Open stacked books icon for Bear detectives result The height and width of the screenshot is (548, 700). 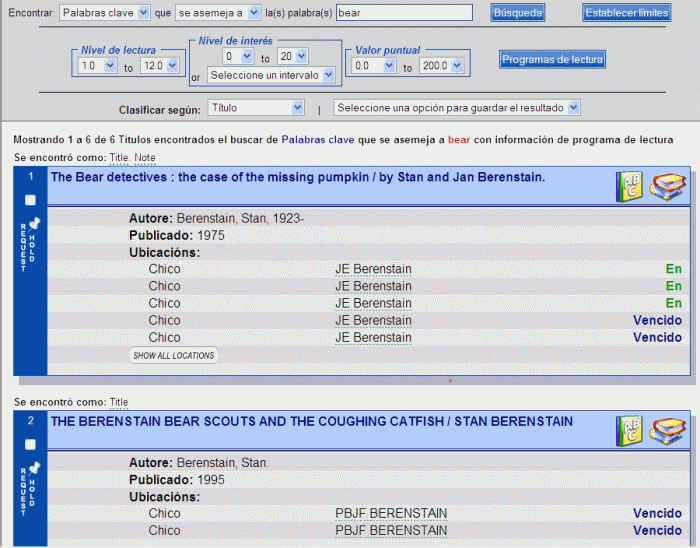(667, 187)
